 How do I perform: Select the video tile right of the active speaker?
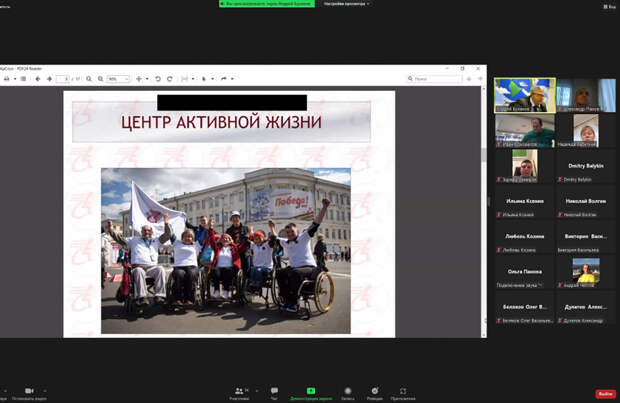coord(586,95)
